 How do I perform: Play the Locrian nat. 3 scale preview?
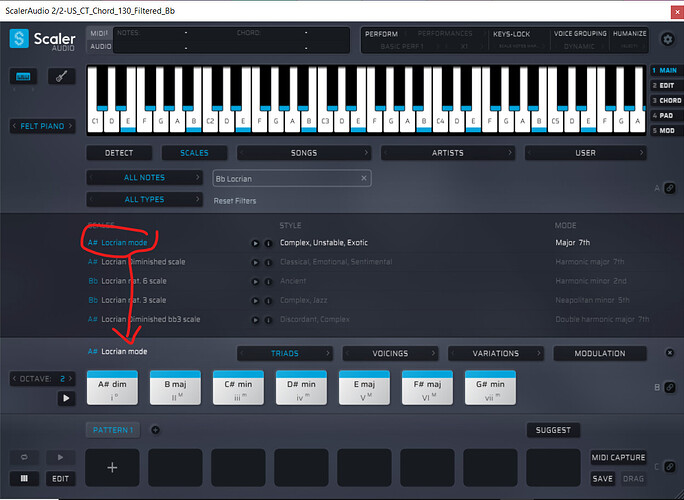pos(255,301)
